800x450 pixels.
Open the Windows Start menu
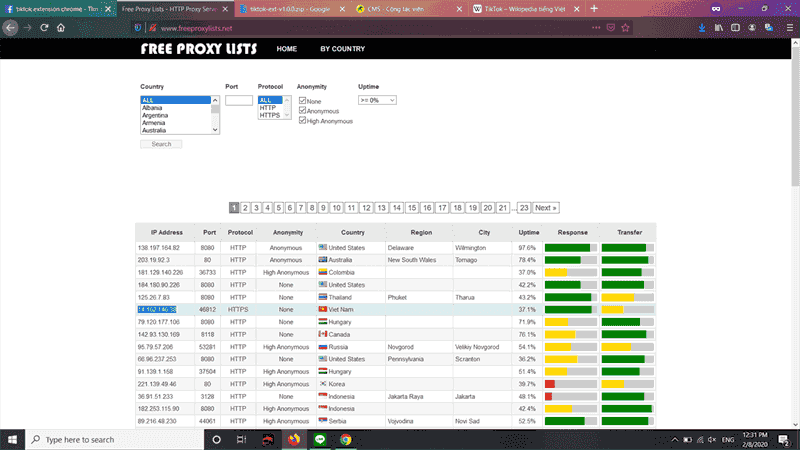12,439
